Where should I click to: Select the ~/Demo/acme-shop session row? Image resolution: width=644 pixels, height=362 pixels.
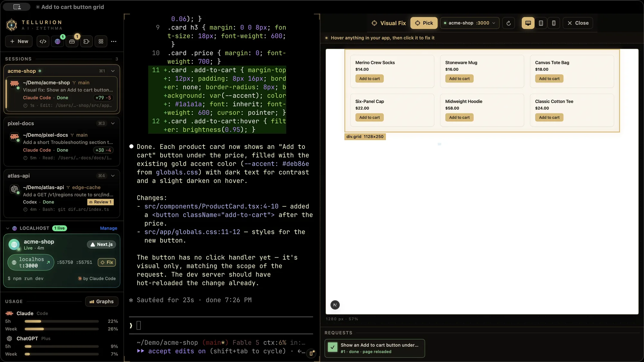(62, 94)
